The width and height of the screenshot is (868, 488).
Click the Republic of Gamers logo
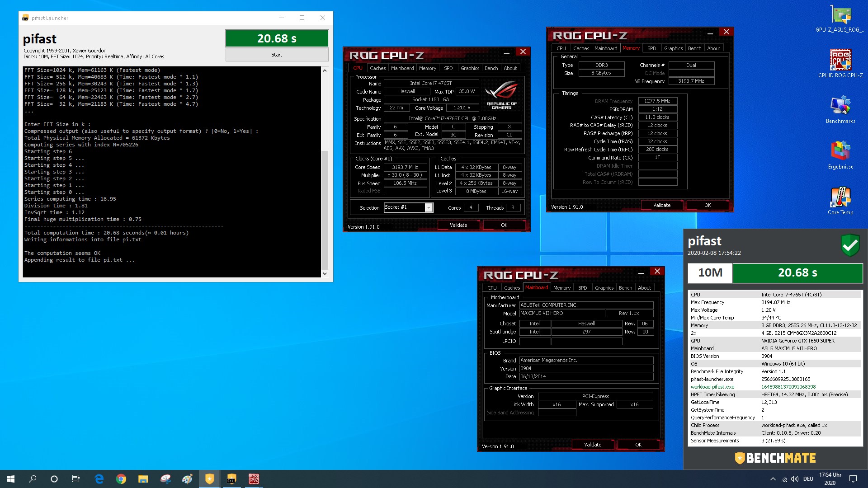[x=501, y=95]
